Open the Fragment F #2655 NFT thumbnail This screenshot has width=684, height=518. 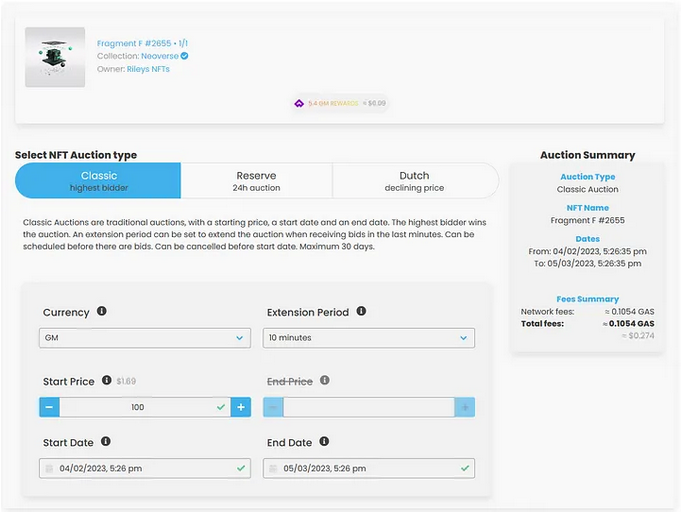click(55, 57)
